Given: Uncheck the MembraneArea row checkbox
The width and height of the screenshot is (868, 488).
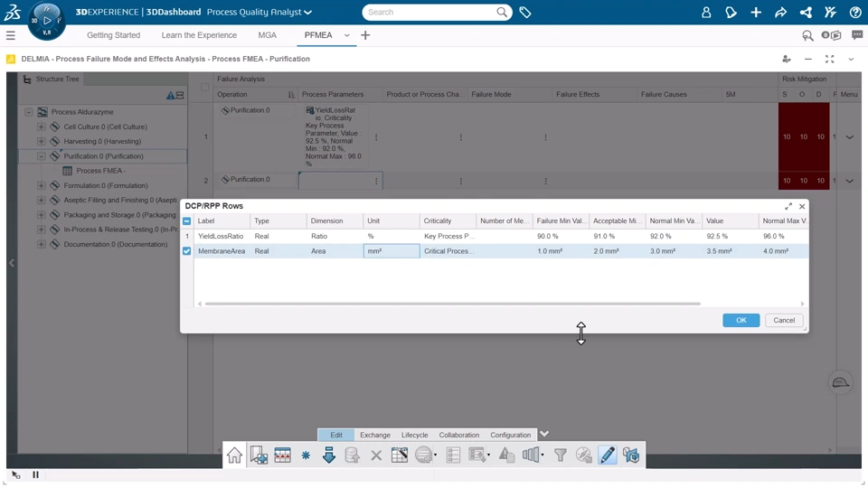Looking at the screenshot, I should pos(187,251).
